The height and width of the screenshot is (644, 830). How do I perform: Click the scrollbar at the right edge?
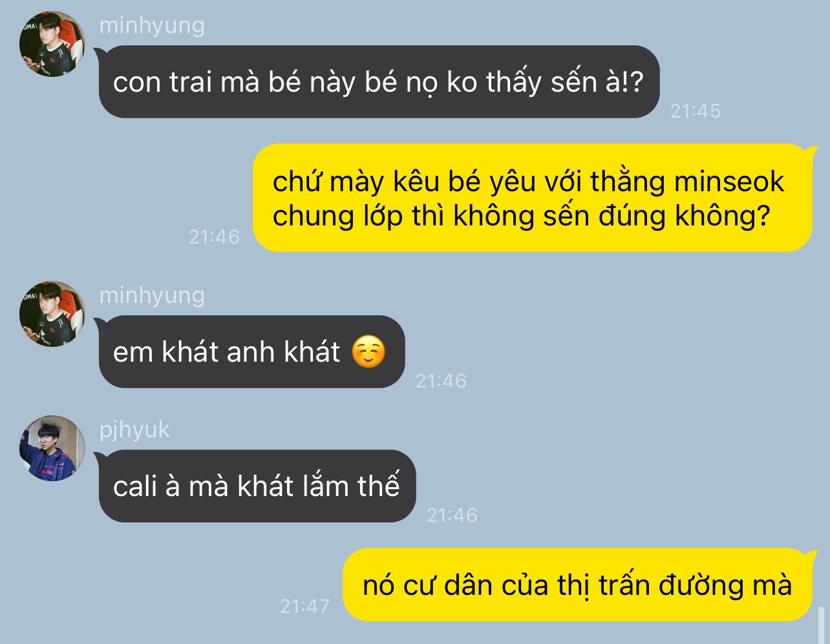[822, 624]
